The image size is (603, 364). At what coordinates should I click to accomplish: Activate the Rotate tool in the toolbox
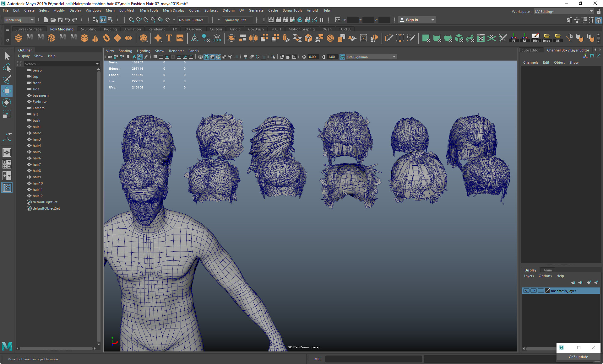[7, 103]
